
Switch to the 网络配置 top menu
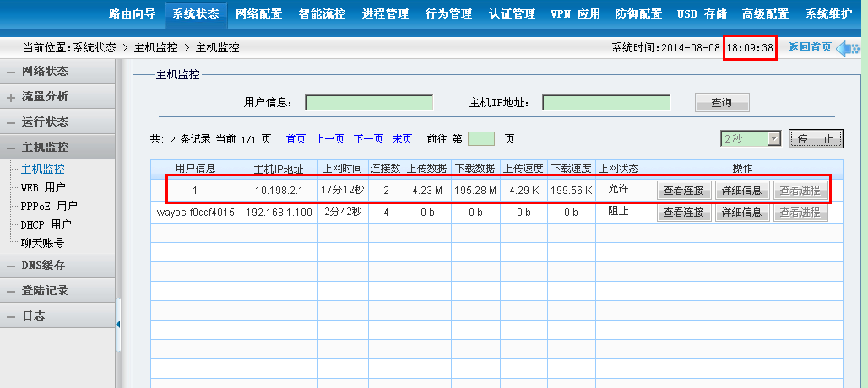259,13
